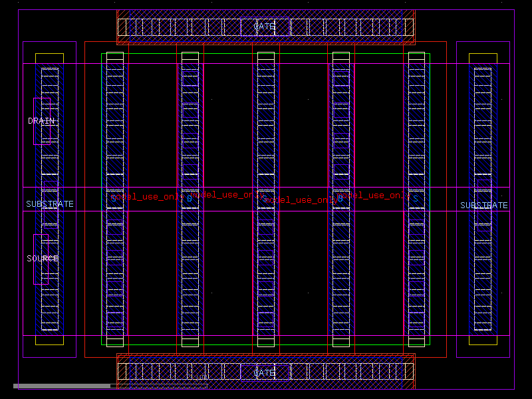Select the left SUBSTRATE label

(x=50, y=204)
